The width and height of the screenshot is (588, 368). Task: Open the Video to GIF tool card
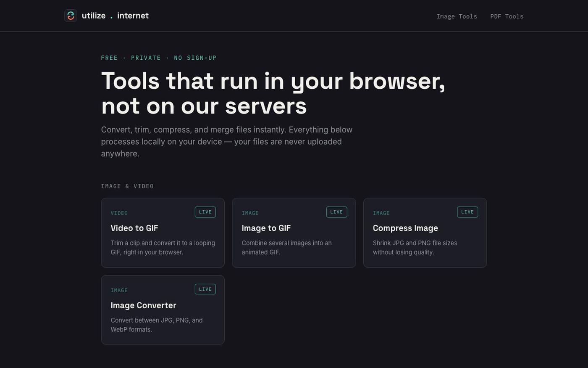pos(163,233)
